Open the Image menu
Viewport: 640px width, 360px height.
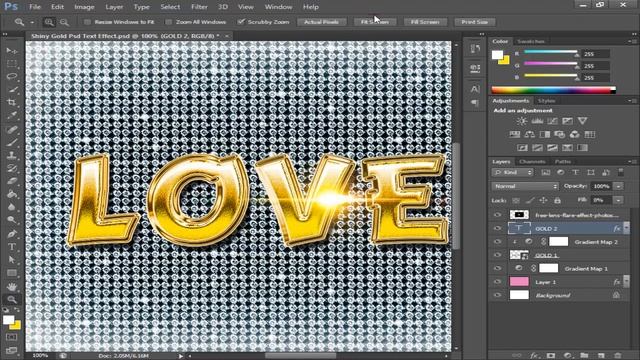coord(84,7)
